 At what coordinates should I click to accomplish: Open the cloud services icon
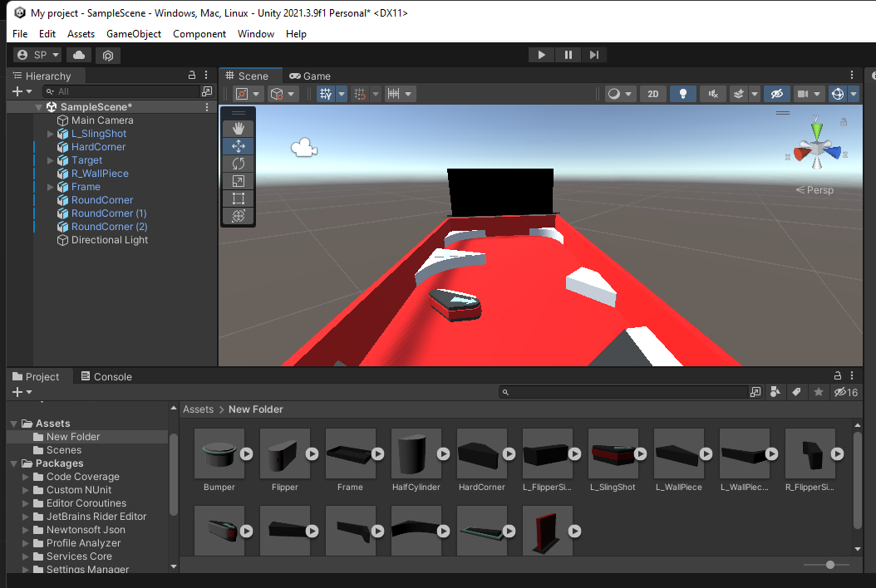79,55
